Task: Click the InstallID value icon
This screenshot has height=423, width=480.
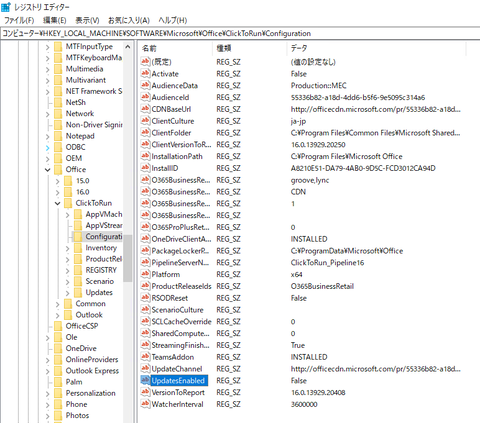Action: point(145,168)
